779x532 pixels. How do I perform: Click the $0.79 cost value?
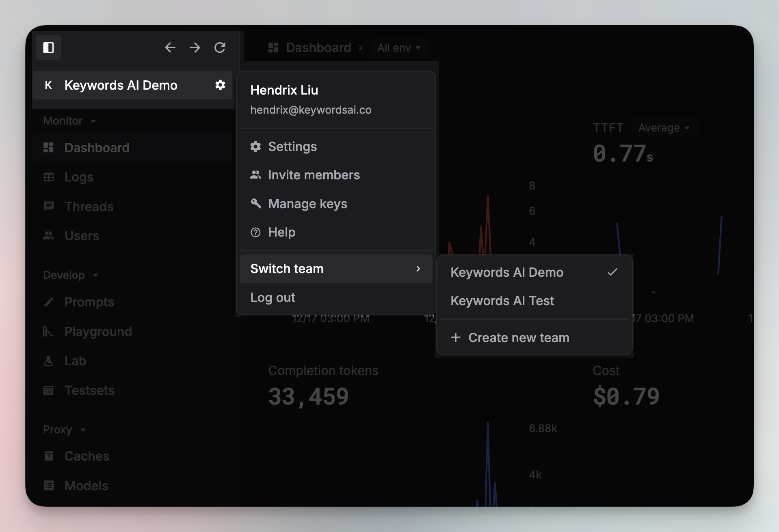point(626,396)
